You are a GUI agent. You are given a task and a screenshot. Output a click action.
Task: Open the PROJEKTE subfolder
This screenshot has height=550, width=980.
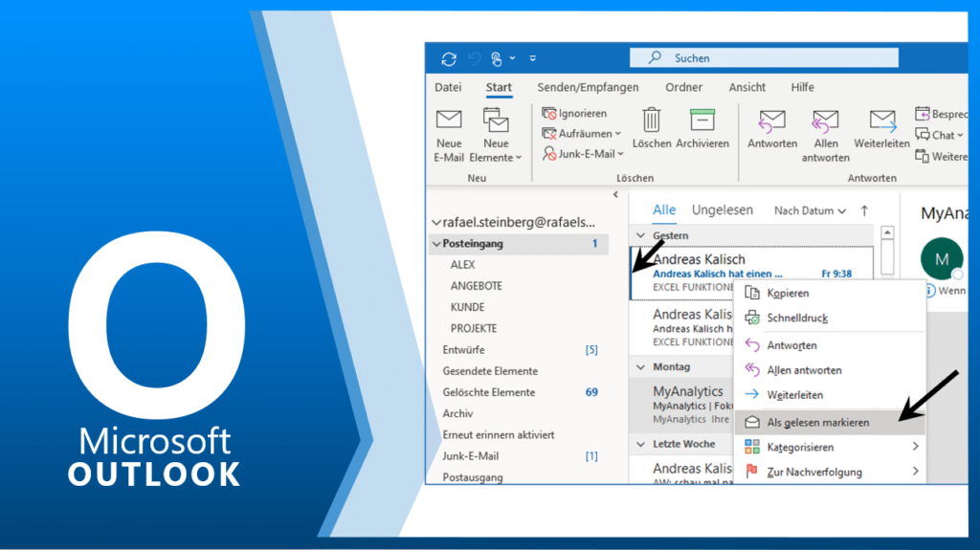pyautogui.click(x=474, y=329)
